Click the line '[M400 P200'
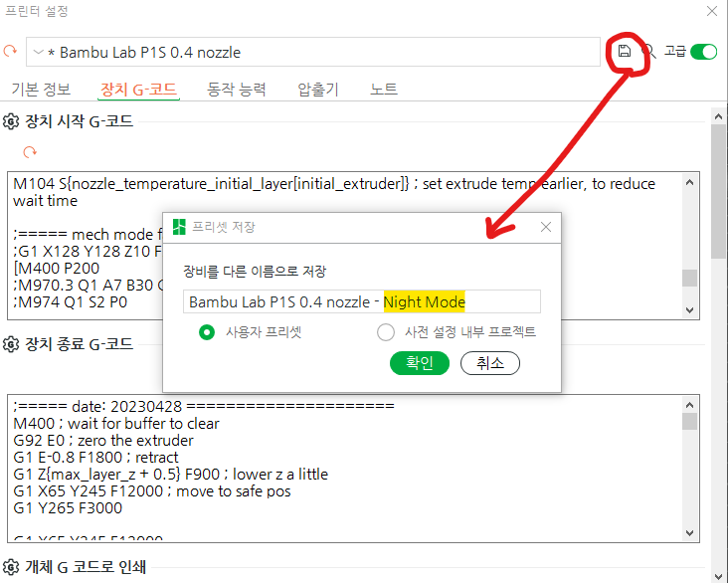Image resolution: width=728 pixels, height=583 pixels. [56, 269]
